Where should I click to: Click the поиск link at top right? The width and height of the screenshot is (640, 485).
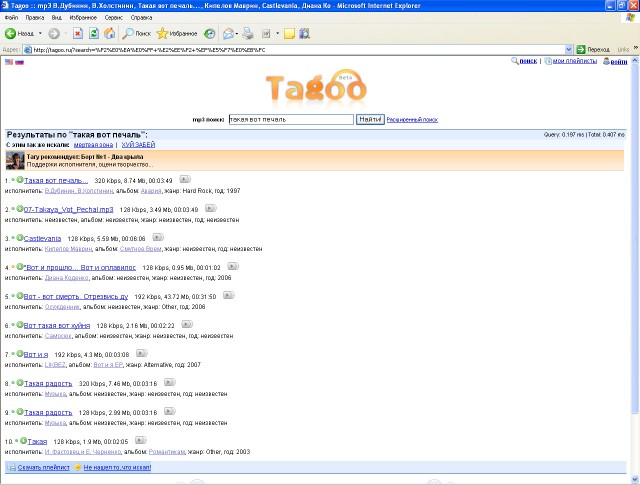pos(528,61)
